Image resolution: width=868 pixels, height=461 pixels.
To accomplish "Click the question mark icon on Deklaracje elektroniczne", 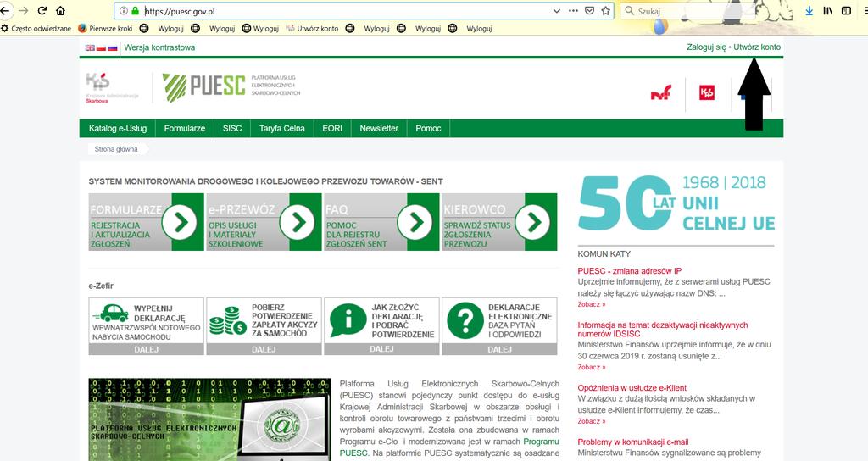I will [465, 319].
